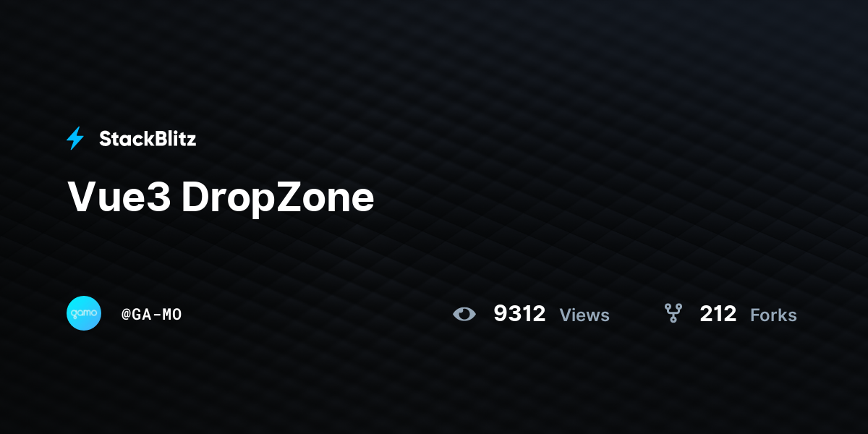Click the 212 fork count number
868x434 pixels.
click(x=718, y=314)
